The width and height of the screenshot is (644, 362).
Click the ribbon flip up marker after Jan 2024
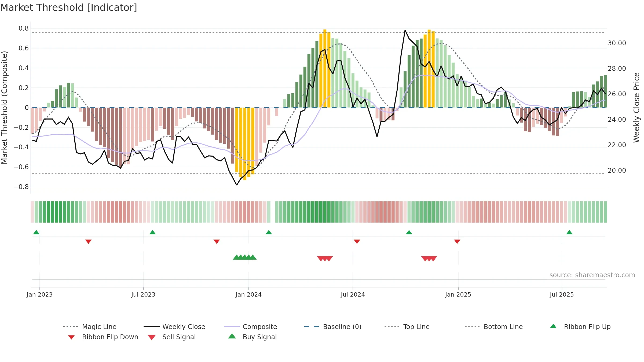(269, 232)
